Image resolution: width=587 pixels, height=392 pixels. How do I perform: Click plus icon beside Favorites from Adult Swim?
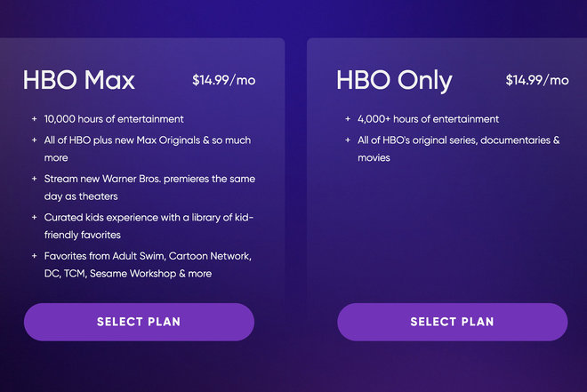(x=35, y=256)
